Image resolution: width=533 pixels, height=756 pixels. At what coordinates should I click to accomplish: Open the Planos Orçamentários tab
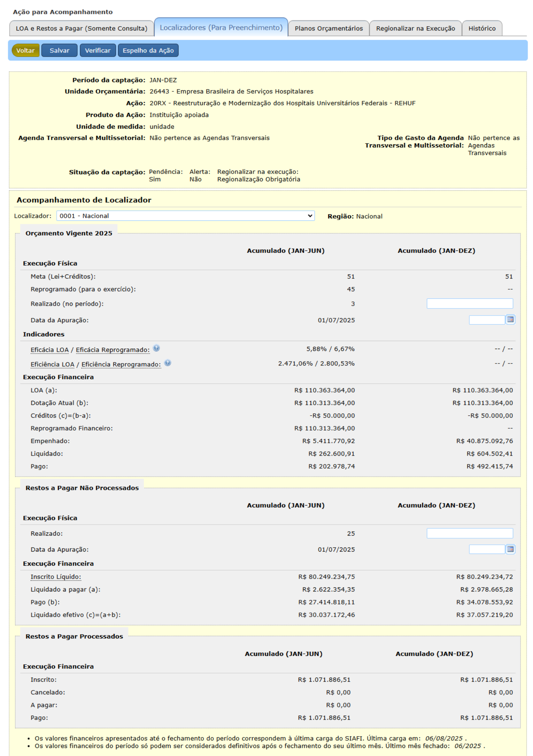[x=329, y=29]
